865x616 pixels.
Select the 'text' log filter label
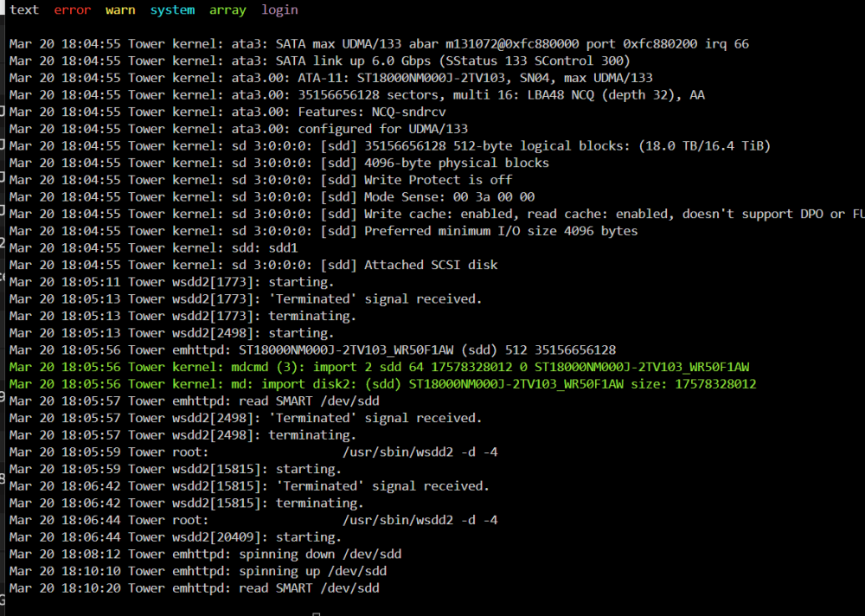tap(24, 10)
